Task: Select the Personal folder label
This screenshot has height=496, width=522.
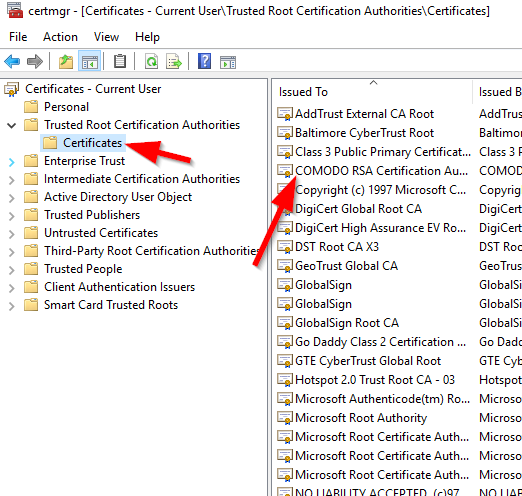Action: pyautogui.click(x=66, y=107)
